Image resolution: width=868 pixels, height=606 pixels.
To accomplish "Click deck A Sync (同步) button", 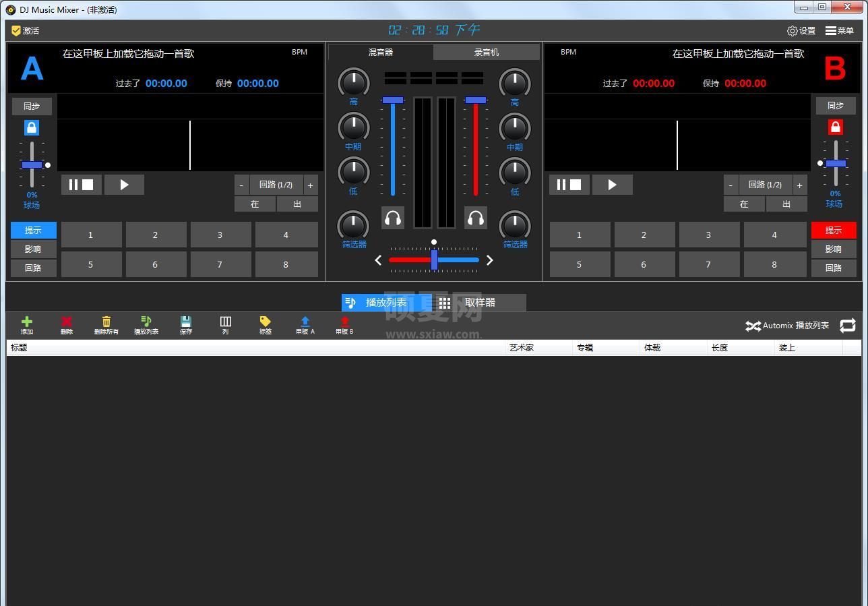I will click(32, 106).
